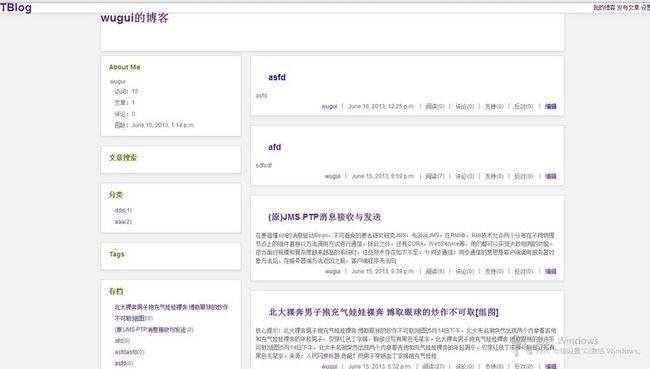Click 反对(0) on the afd post
This screenshot has height=369, width=650.
524,176
